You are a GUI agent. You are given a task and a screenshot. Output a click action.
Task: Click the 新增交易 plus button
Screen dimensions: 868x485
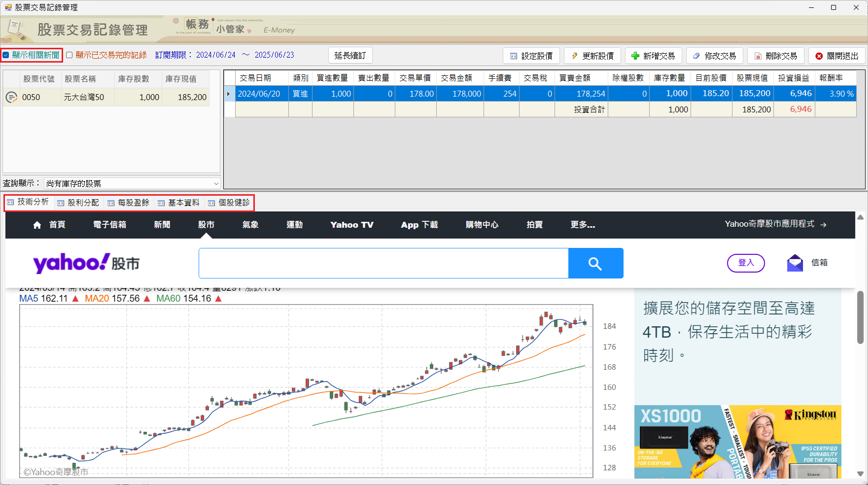[654, 56]
